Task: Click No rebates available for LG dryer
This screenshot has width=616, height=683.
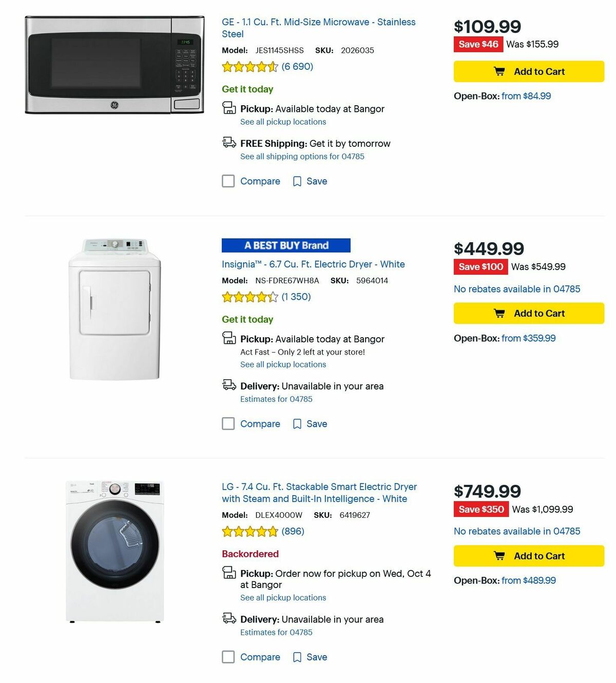Action: click(x=516, y=531)
